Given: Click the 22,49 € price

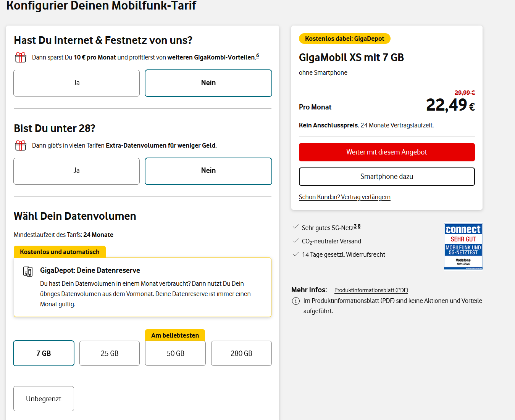Looking at the screenshot, I should pos(450,105).
